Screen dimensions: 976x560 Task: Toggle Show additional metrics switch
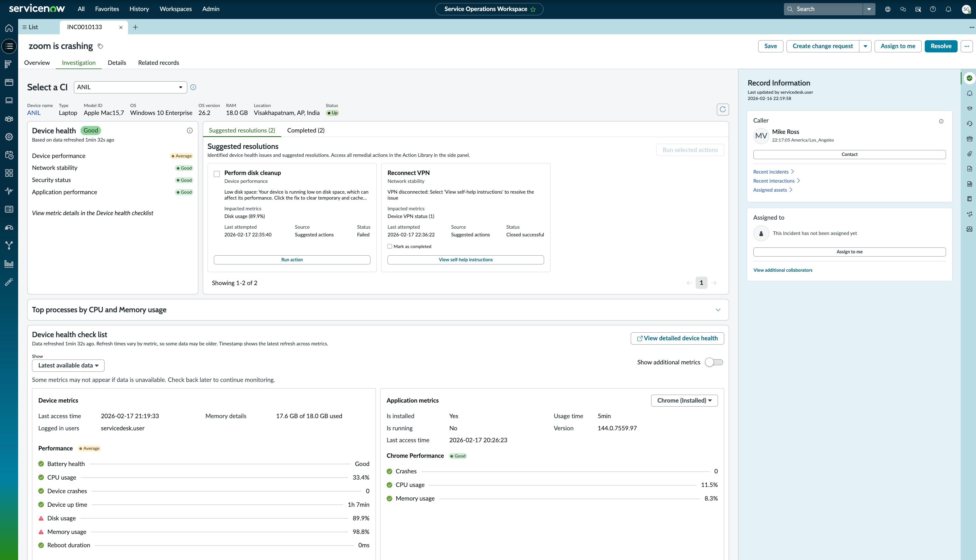714,362
